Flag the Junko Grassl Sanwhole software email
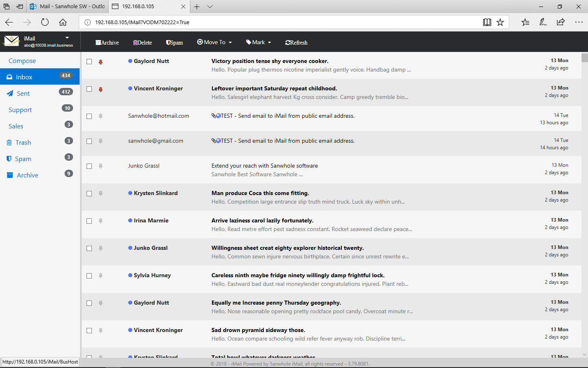The width and height of the screenshot is (588, 368). [x=100, y=166]
